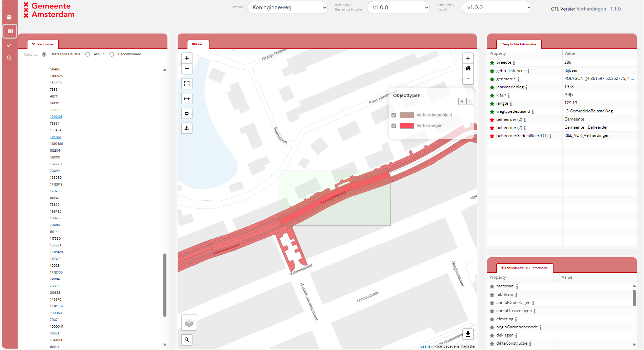Zoom out with left map minus button
The image size is (644, 350).
pos(187,69)
